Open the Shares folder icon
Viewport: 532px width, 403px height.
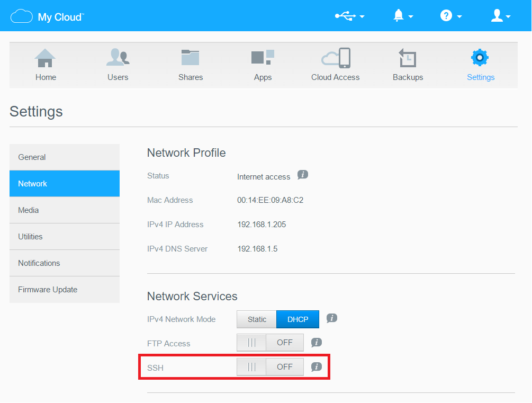click(190, 58)
